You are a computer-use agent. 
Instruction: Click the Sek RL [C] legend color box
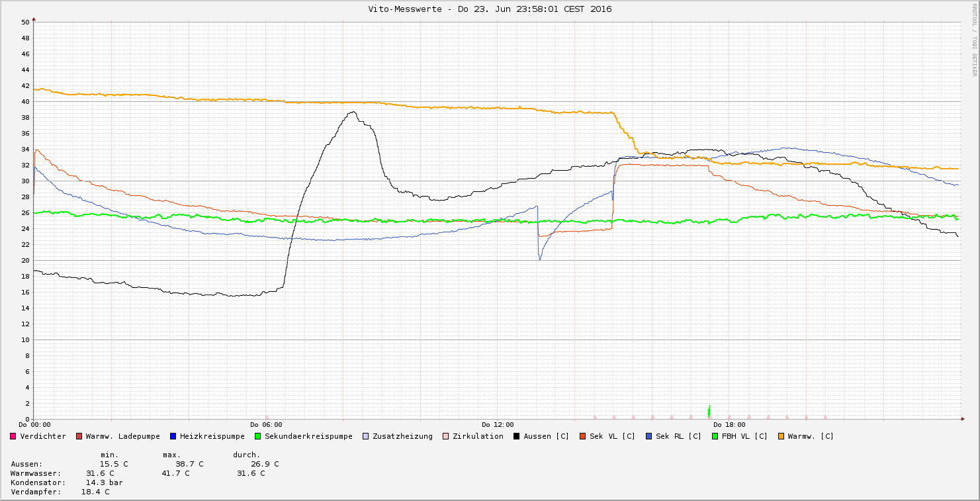pos(649,436)
